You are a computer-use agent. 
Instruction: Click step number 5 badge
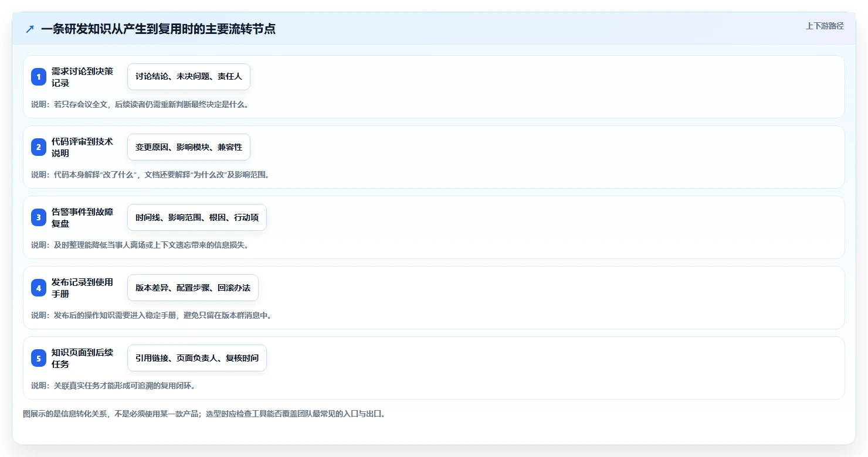(39, 358)
